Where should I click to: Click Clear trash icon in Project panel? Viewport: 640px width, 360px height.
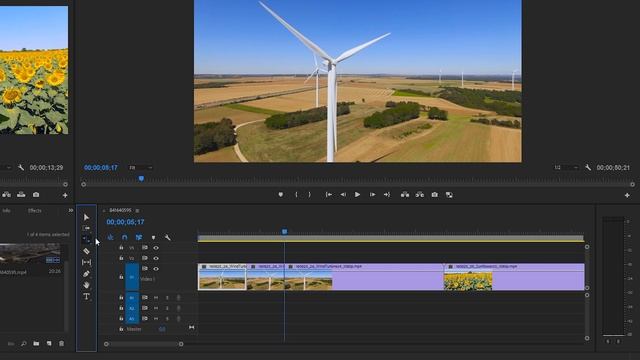click(62, 344)
